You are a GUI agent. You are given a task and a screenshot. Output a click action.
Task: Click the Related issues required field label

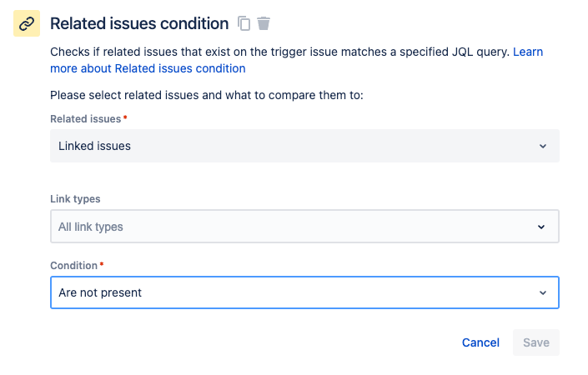point(86,119)
